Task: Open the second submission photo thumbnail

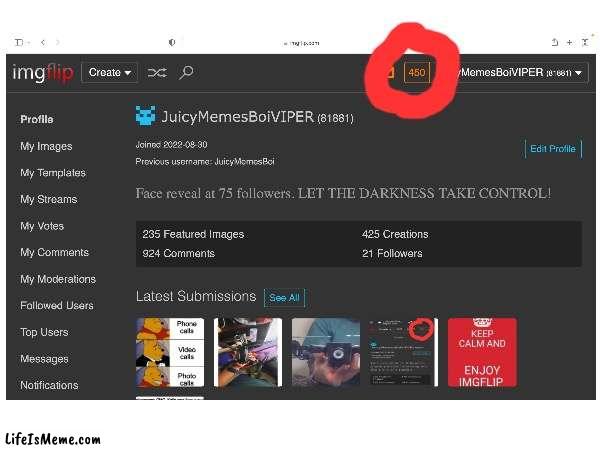Action: (248, 352)
